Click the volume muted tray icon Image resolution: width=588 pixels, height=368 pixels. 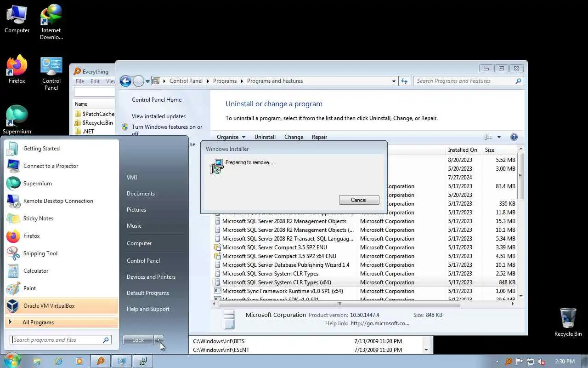tap(542, 362)
